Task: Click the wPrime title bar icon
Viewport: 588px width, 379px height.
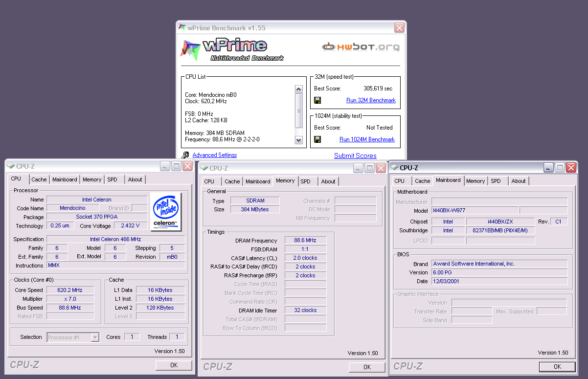Action: 182,28
